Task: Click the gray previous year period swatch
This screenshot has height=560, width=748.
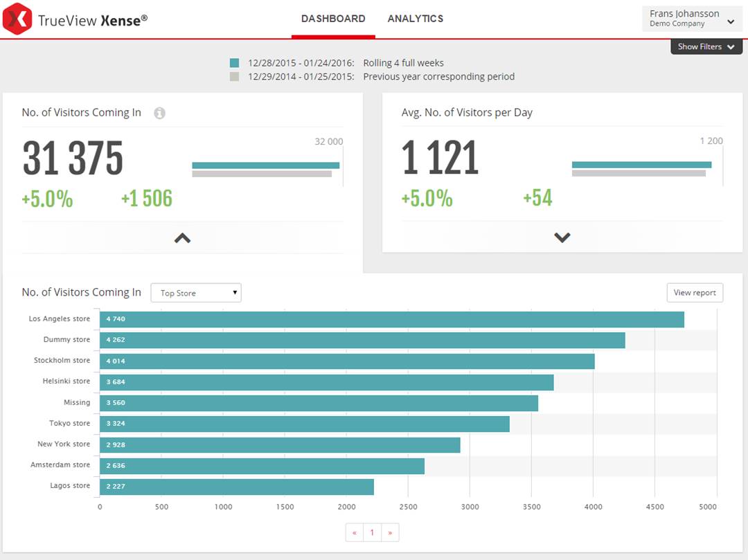Action: (234, 77)
